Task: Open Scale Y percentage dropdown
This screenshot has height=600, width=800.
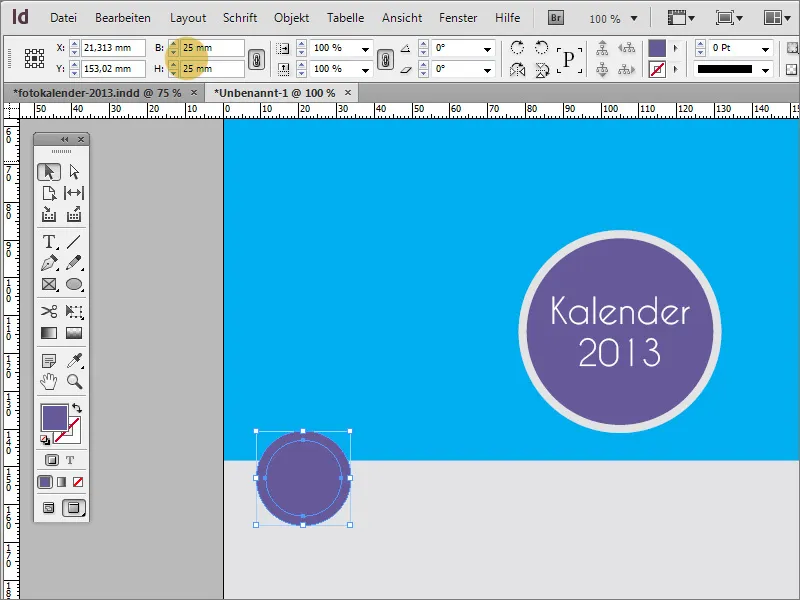Action: point(365,70)
